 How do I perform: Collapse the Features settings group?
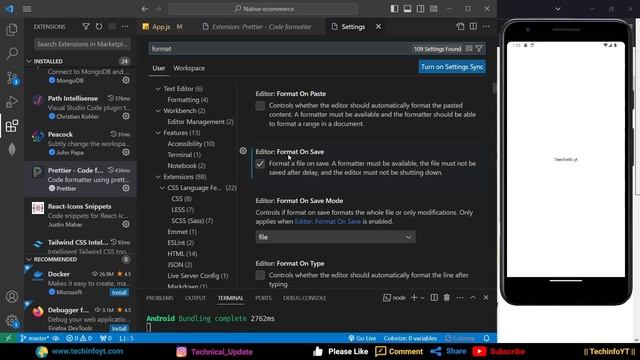(x=158, y=133)
